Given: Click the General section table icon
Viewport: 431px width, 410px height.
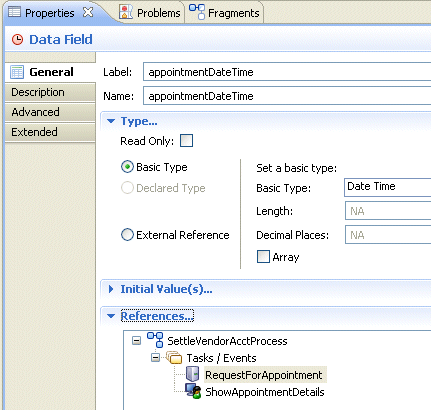Looking at the screenshot, I should pyautogui.click(x=17, y=72).
